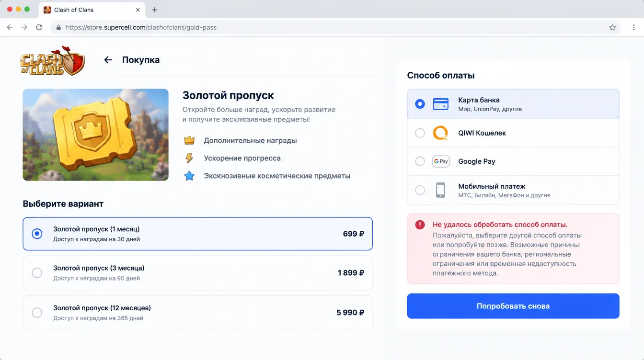Select Золотой пропуск (3 месяца) radio button

tap(37, 273)
